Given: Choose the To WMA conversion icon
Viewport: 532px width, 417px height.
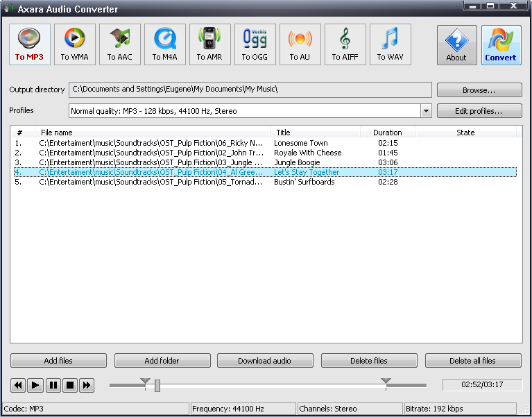Looking at the screenshot, I should coord(75,44).
